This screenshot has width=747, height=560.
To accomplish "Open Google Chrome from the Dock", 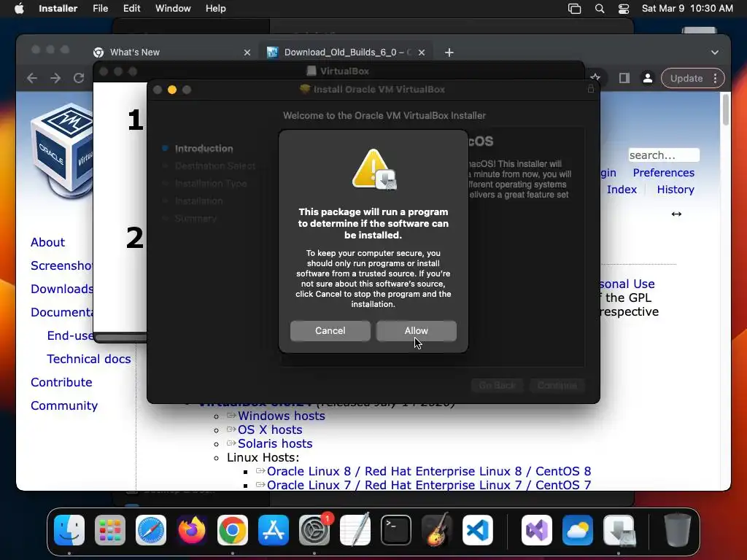I will (x=233, y=530).
